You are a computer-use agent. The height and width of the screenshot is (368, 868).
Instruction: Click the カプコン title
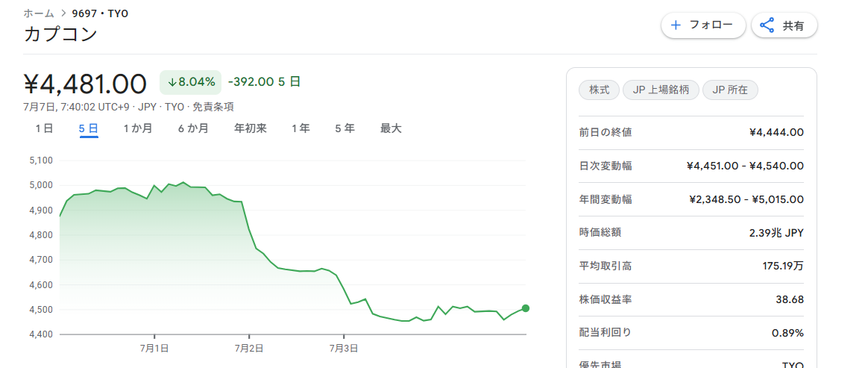(x=60, y=34)
